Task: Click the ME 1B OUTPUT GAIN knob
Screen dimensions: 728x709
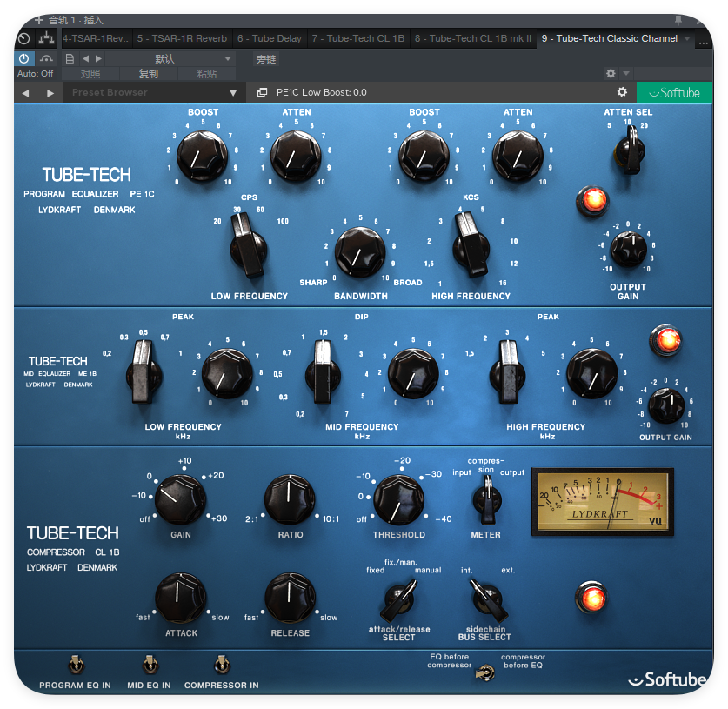Action: [x=666, y=405]
